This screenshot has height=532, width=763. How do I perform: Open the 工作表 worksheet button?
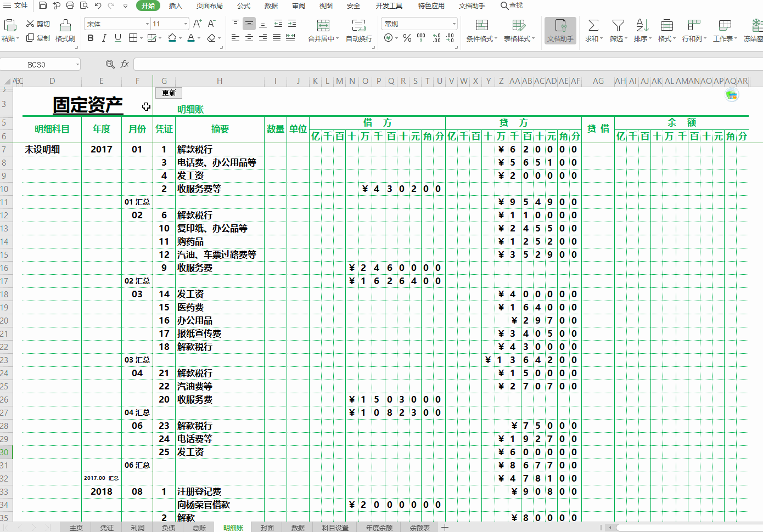click(x=725, y=31)
